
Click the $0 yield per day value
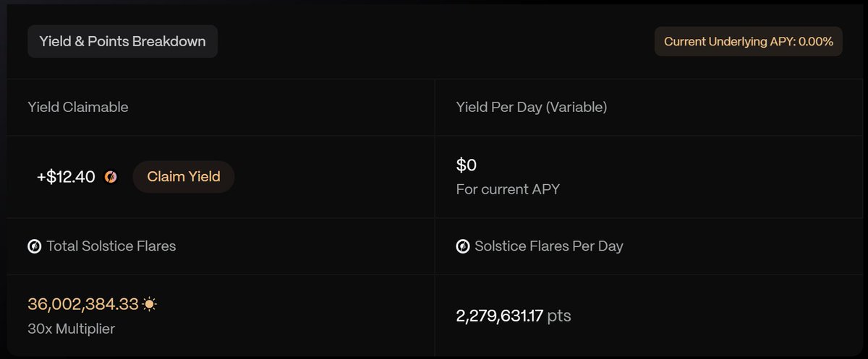pos(467,165)
